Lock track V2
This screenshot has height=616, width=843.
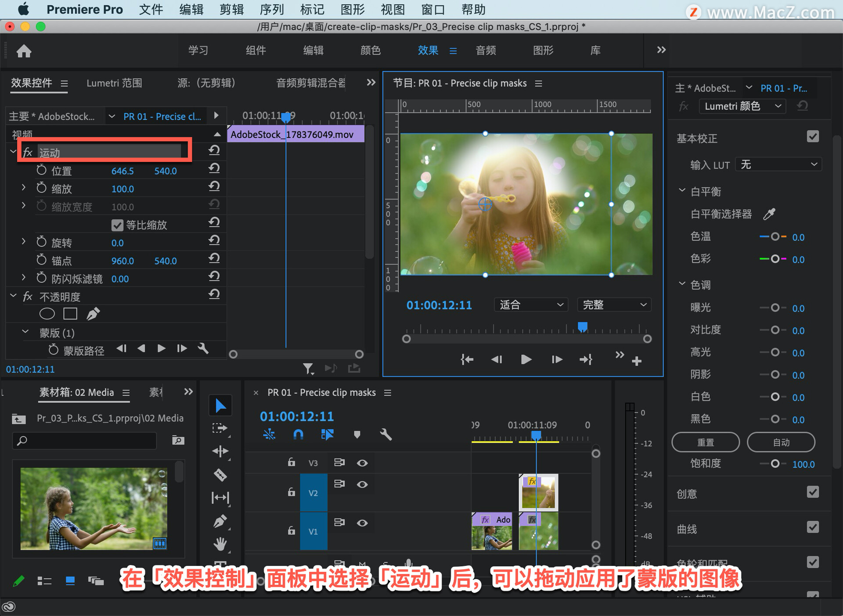coord(292,492)
